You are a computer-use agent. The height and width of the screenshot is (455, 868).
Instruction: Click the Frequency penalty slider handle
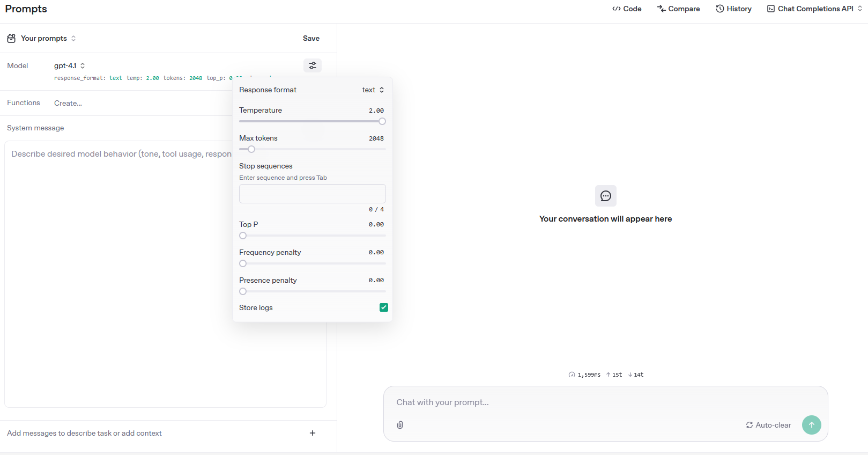[x=243, y=263]
